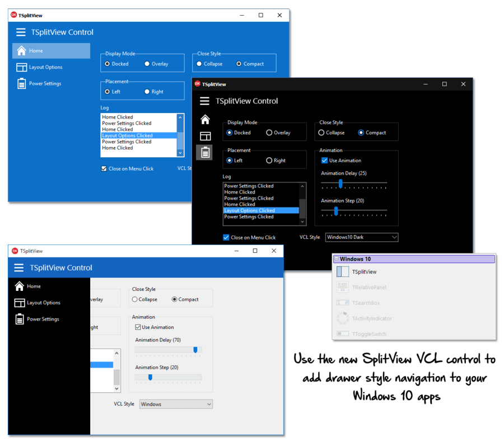Click the hamburger menu icon in the blue window
The height and width of the screenshot is (442, 504).
[21, 32]
